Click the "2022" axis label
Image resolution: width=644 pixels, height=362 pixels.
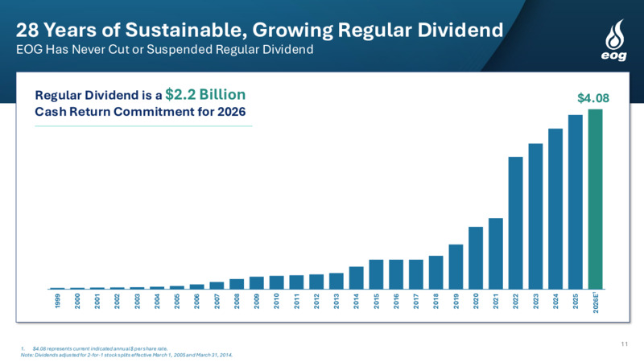[x=515, y=301]
